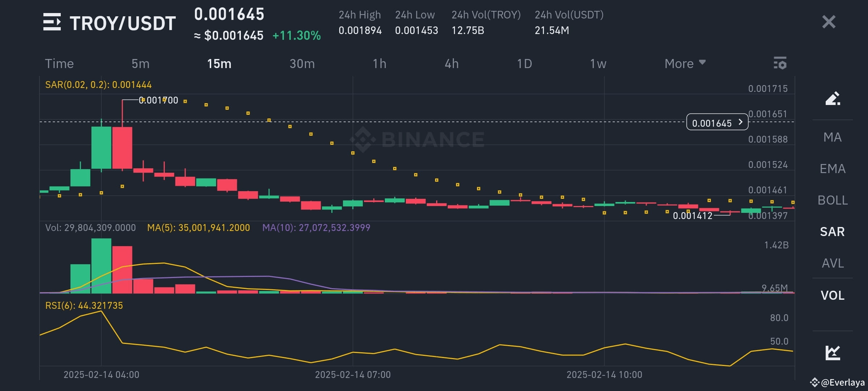
Task: Enable the AVL indicator view
Action: (x=833, y=263)
